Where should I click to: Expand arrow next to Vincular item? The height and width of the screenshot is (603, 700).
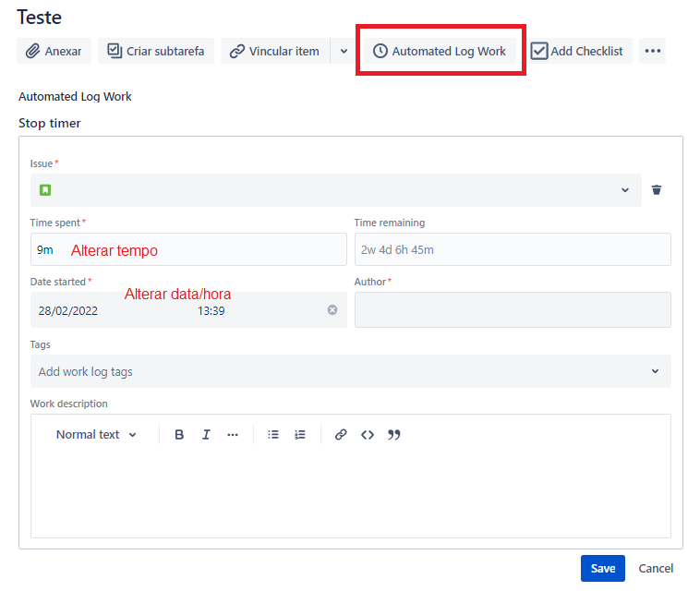pyautogui.click(x=344, y=51)
